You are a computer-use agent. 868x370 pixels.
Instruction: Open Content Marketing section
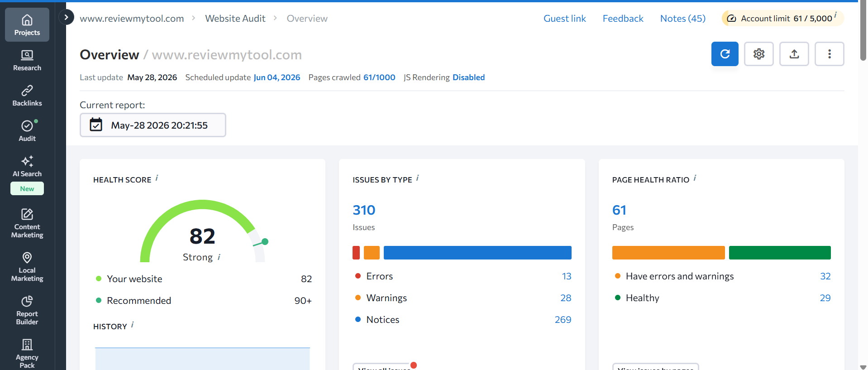tap(27, 222)
